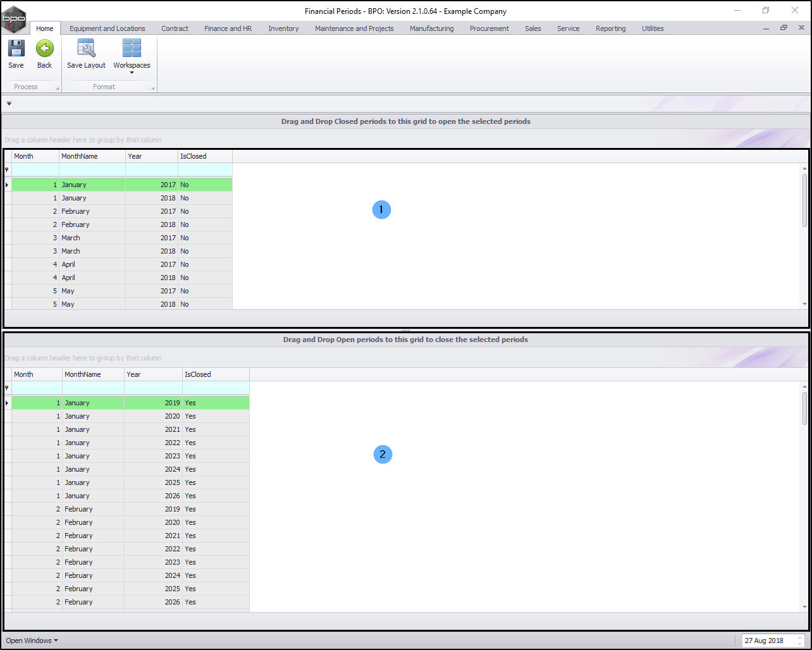
Task: Open the Reporting tab
Action: point(611,28)
